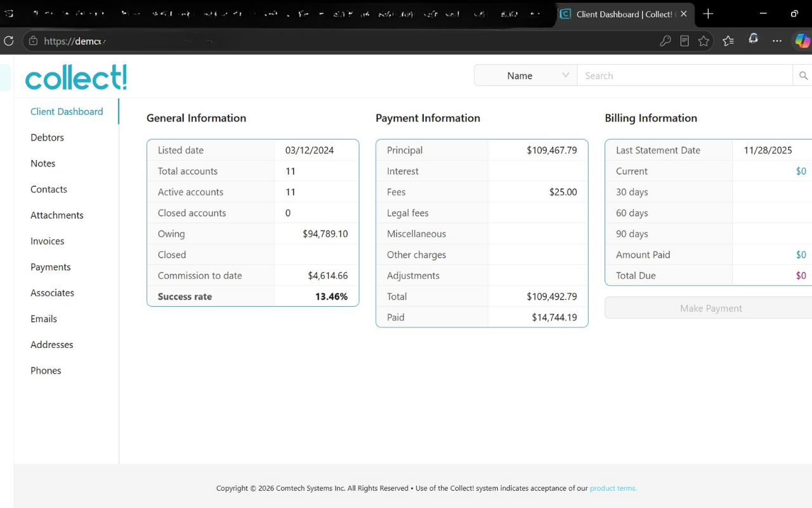Viewport: 812px width, 508px height.
Task: Click the Amount Paid $0 link
Action: 801,255
